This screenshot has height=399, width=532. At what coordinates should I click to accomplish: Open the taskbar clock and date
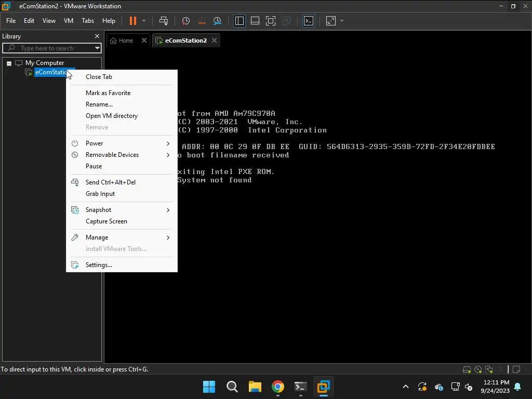click(x=495, y=387)
